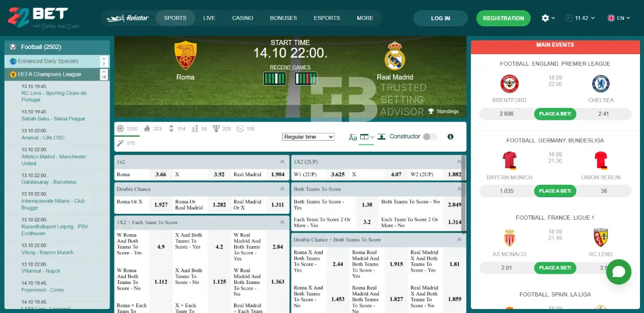644x313 pixels.
Task: Open the column layout dropdown
Action: 367,137
